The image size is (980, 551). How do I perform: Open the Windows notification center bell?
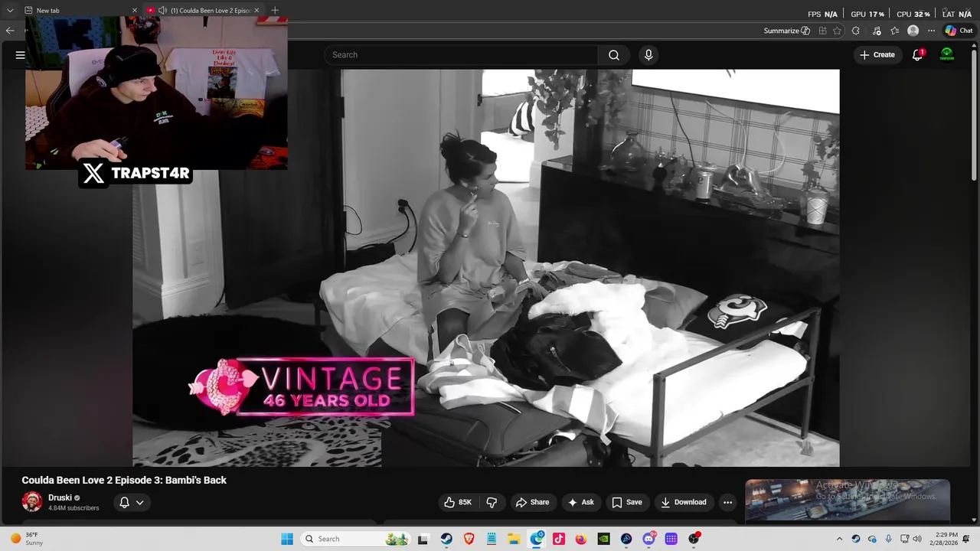click(967, 539)
